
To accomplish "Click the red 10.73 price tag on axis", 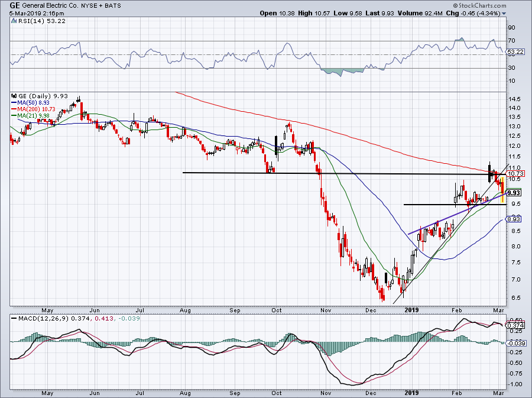I will pyautogui.click(x=515, y=173).
